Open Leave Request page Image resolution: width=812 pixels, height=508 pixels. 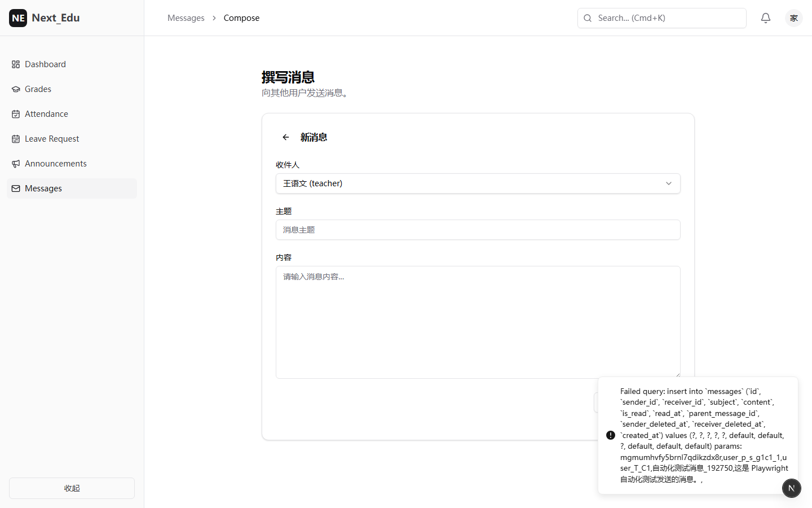[x=72, y=139]
